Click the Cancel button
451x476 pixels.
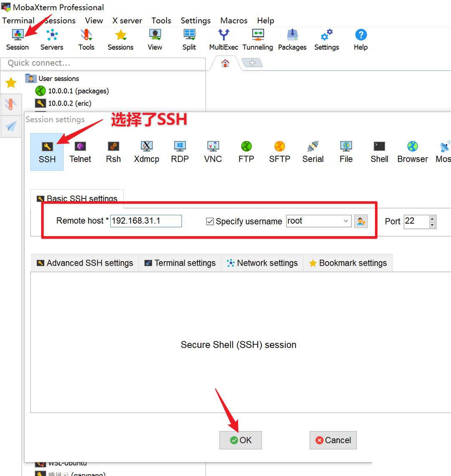(333, 440)
